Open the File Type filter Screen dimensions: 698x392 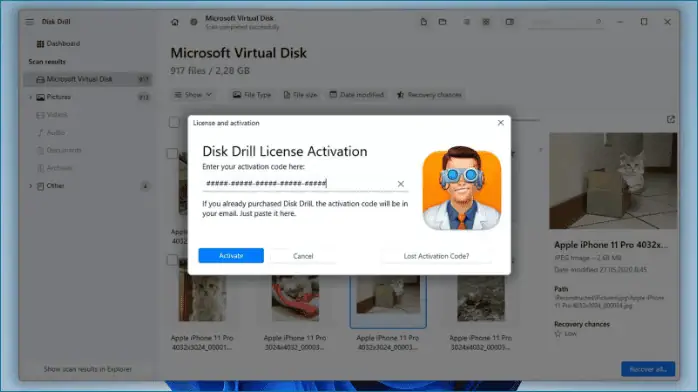pos(252,95)
